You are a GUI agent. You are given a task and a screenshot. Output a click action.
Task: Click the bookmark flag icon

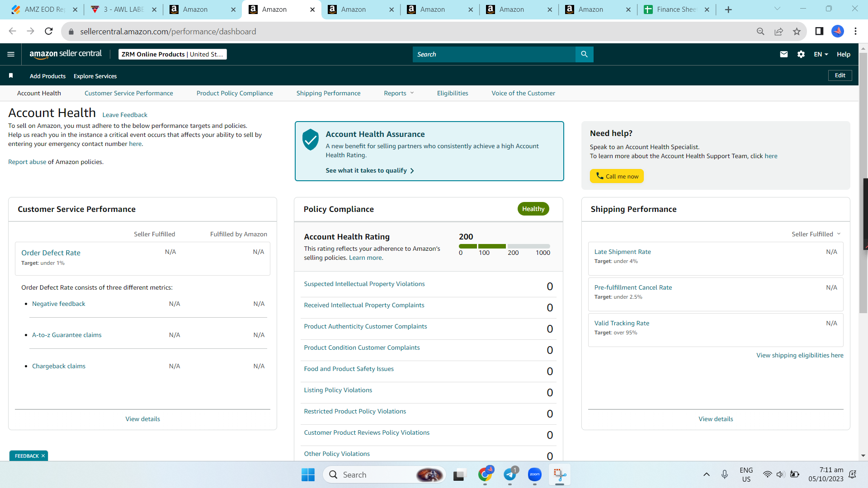(x=11, y=75)
